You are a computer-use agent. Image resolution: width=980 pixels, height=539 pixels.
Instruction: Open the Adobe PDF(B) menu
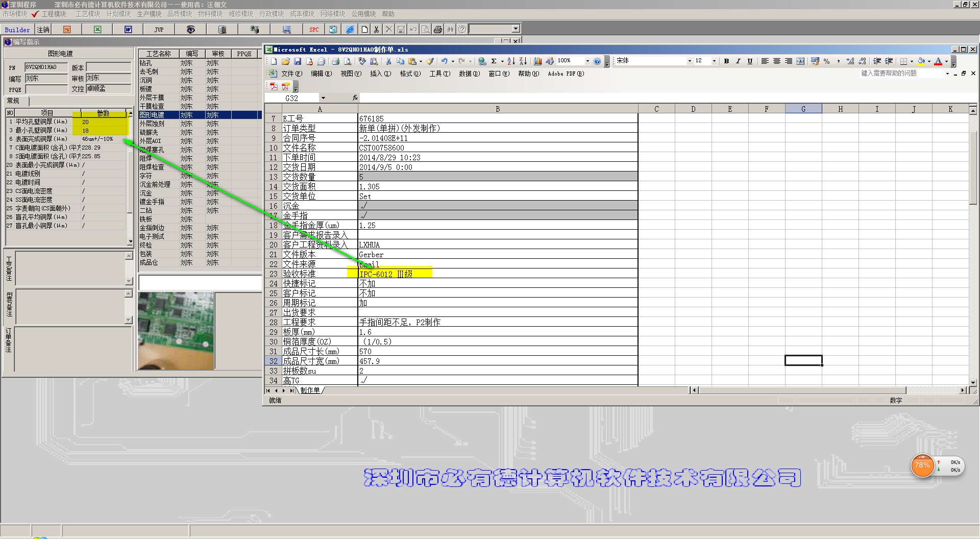click(566, 73)
